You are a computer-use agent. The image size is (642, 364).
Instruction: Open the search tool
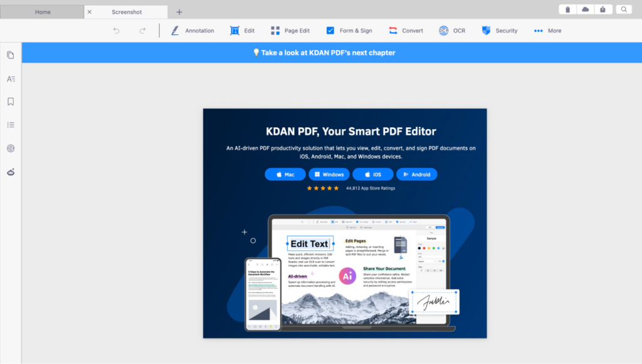(x=623, y=9)
